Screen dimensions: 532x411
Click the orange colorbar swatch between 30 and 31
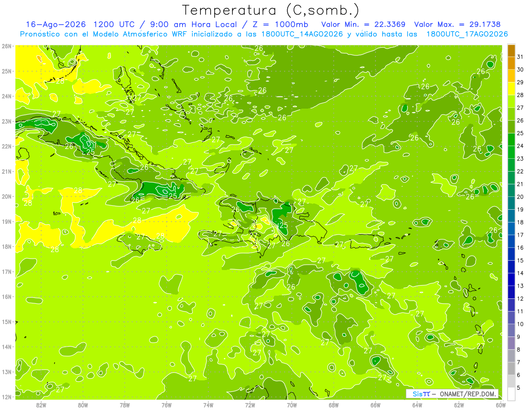[511, 63]
